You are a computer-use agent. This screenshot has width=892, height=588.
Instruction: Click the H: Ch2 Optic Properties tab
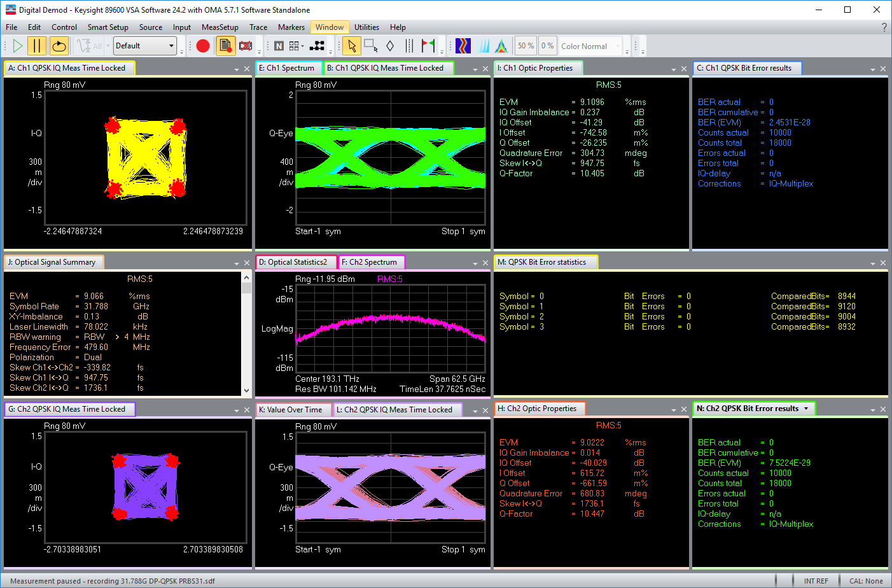pos(540,409)
